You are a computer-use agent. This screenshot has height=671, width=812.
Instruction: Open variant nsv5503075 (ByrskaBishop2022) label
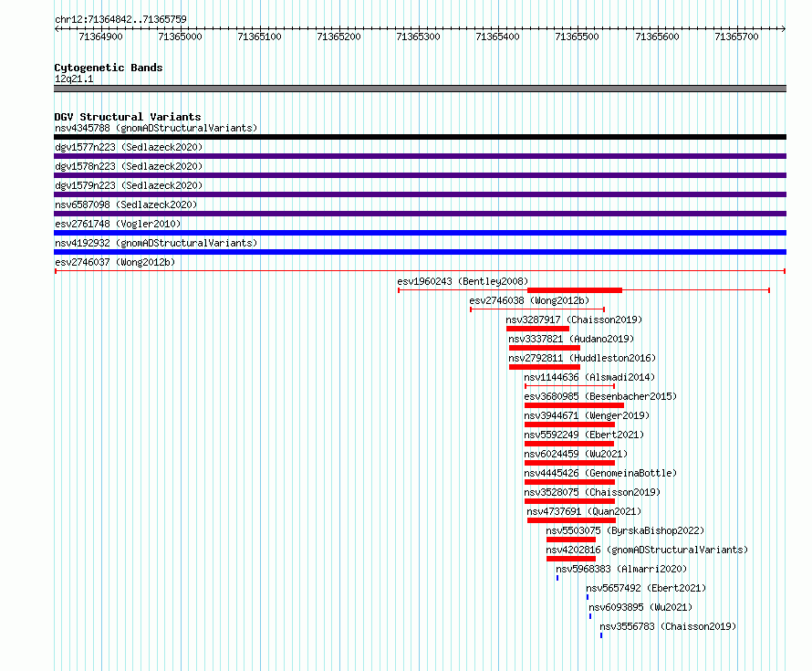[625, 530]
